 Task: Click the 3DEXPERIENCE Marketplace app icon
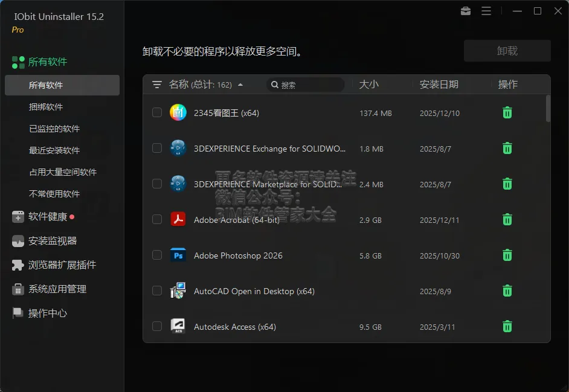[x=178, y=184]
